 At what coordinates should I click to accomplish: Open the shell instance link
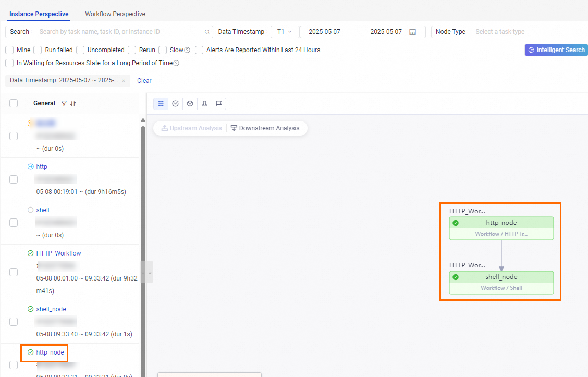[x=43, y=210]
